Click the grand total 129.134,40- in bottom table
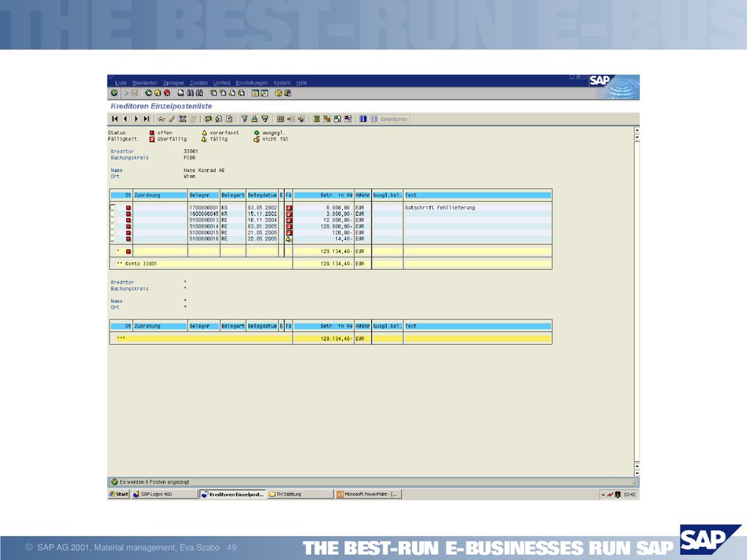This screenshot has height=560, width=747. (336, 339)
